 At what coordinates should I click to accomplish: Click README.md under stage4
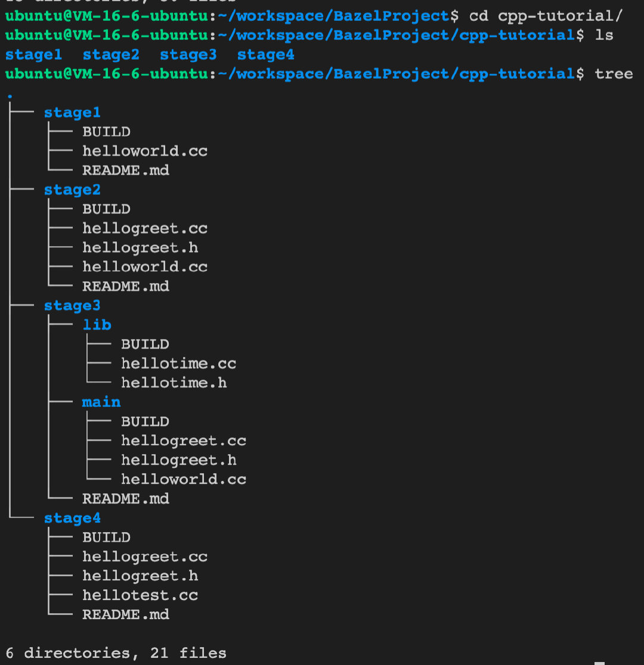click(126, 614)
